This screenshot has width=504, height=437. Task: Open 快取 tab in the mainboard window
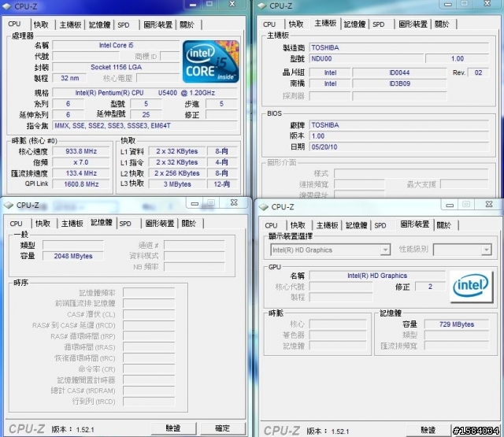point(296,24)
